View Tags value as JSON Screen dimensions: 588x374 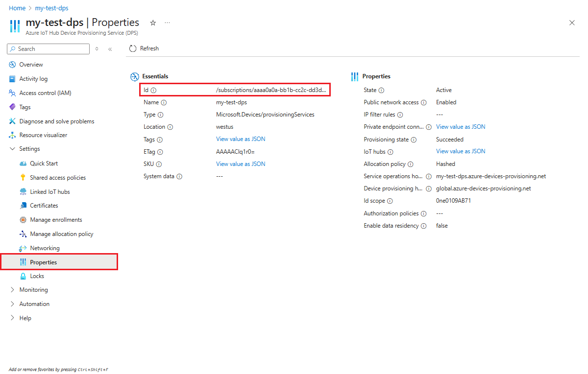(x=241, y=139)
